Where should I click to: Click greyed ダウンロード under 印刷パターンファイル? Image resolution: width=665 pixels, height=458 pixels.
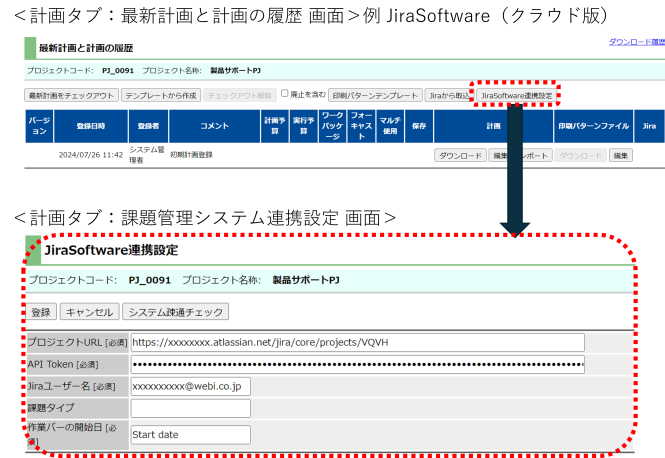[581, 156]
